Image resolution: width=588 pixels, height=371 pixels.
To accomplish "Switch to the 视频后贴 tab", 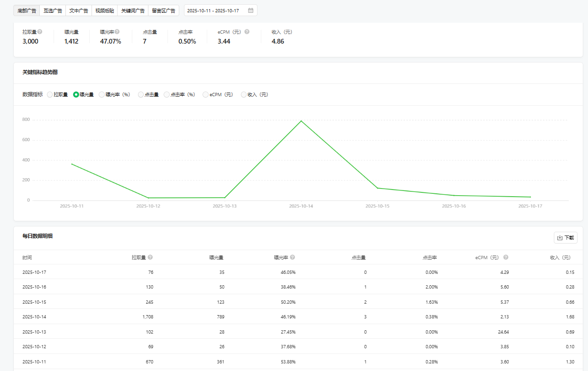I will tap(104, 10).
